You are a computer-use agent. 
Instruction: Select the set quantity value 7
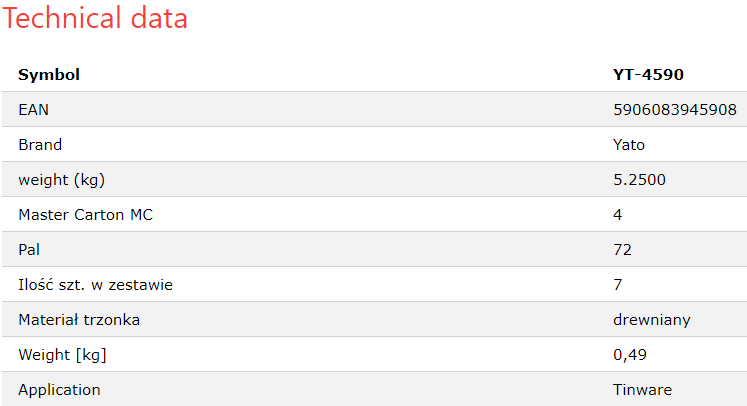point(617,285)
